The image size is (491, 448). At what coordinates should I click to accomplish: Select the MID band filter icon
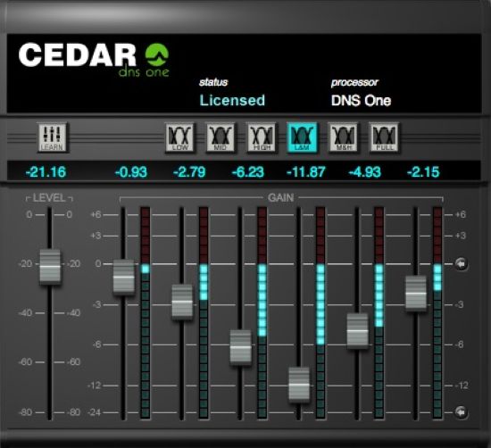click(221, 137)
